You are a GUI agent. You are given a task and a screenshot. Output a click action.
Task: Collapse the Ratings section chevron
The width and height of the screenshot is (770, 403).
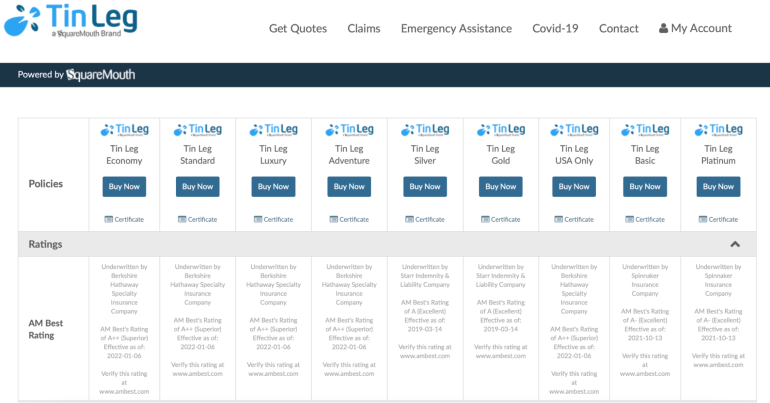735,243
